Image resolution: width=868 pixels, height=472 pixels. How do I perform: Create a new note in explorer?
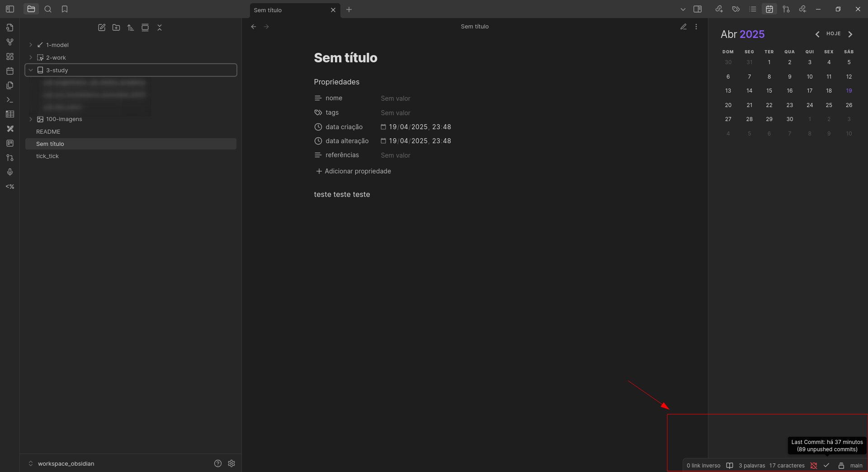102,28
